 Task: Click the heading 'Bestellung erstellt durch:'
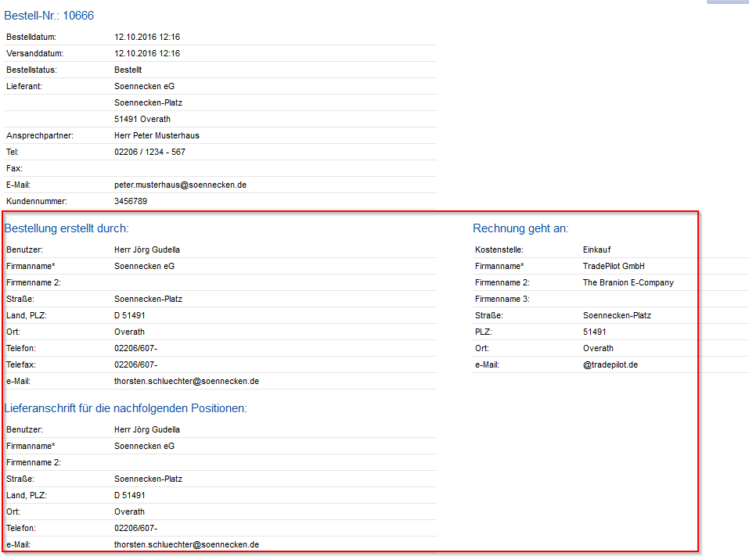click(67, 228)
